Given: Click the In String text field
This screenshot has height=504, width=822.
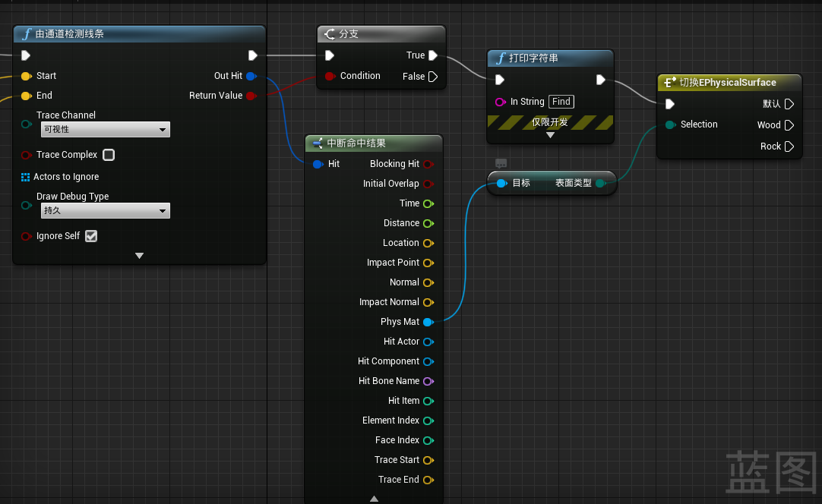Looking at the screenshot, I should pos(561,102).
